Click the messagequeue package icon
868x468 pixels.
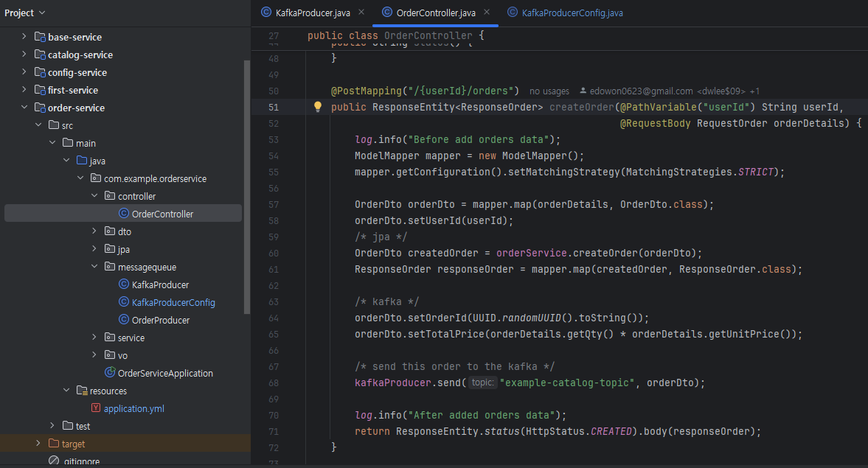[x=110, y=267]
